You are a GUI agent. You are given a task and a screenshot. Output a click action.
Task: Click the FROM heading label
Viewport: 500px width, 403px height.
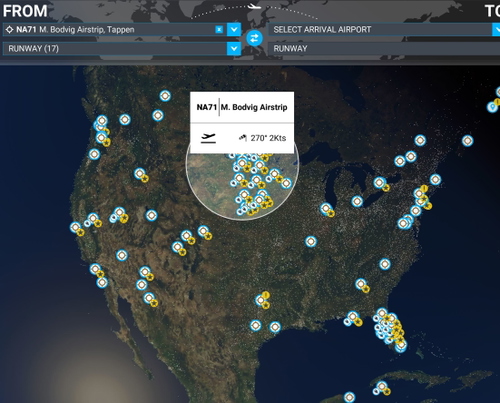click(x=25, y=11)
